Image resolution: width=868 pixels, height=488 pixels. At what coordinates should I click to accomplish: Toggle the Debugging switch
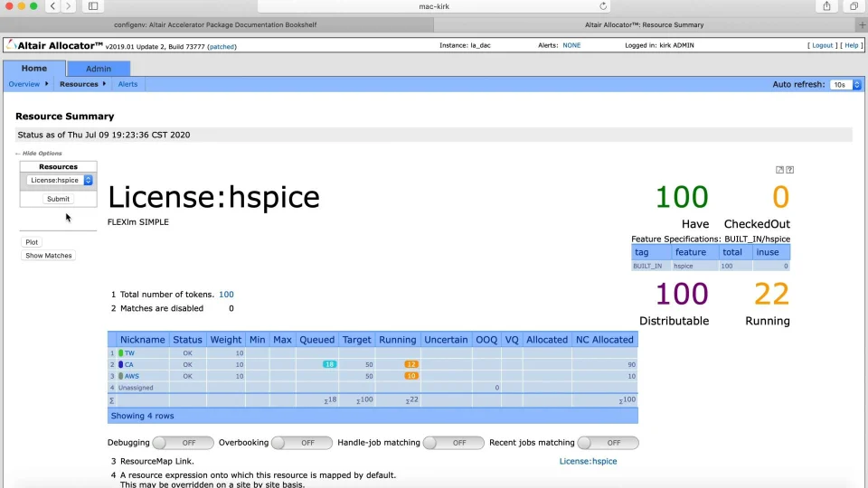coord(184,443)
